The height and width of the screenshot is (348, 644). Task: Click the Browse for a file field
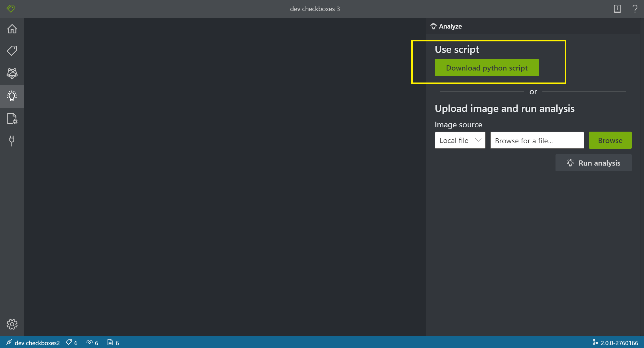pyautogui.click(x=537, y=140)
